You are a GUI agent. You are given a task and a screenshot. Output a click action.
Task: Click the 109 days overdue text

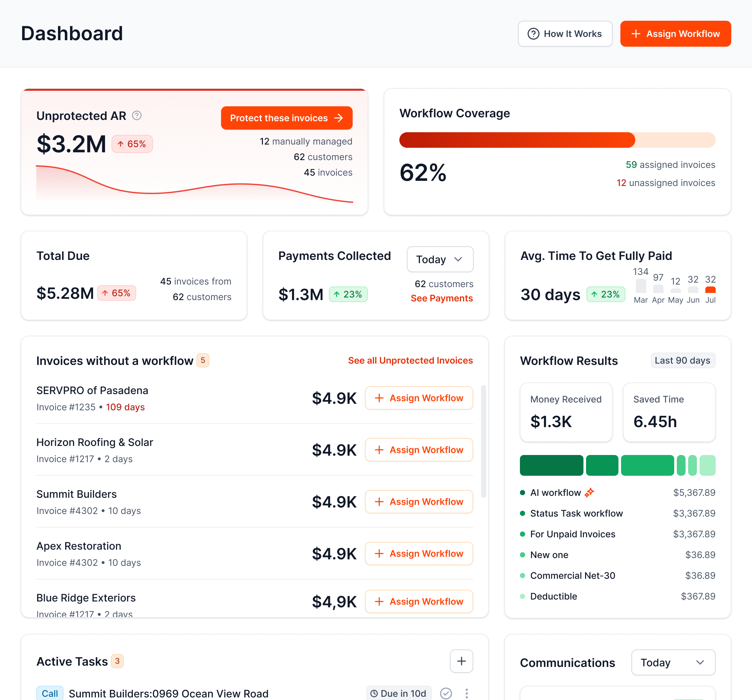click(x=125, y=407)
